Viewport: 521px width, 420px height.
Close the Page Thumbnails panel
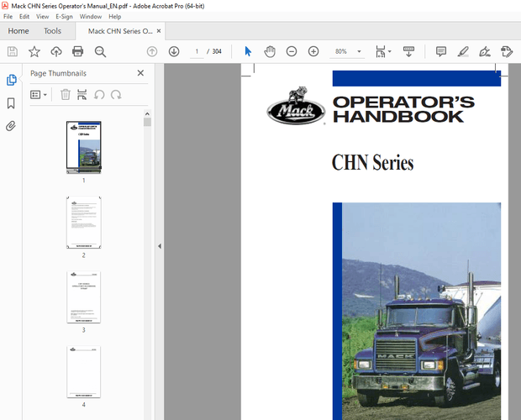point(140,73)
